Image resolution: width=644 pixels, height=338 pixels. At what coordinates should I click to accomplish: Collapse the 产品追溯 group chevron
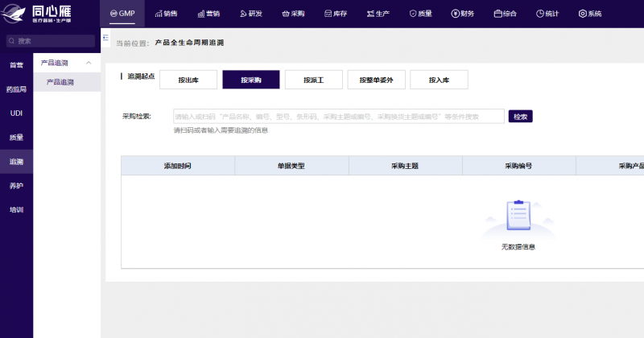(x=89, y=63)
